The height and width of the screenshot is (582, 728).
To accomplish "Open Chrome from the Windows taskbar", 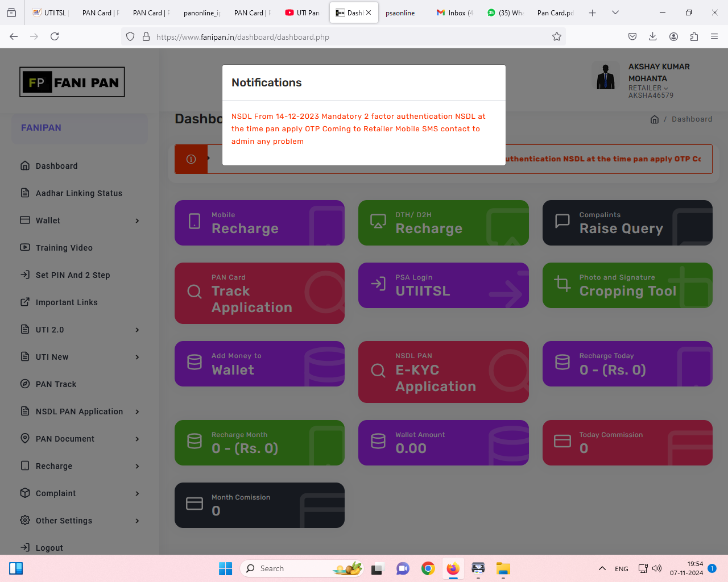I will pos(428,568).
